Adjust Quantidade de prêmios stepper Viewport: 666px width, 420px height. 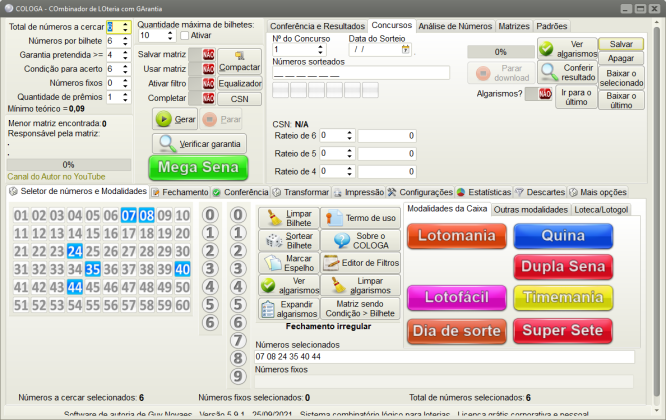coord(125,97)
